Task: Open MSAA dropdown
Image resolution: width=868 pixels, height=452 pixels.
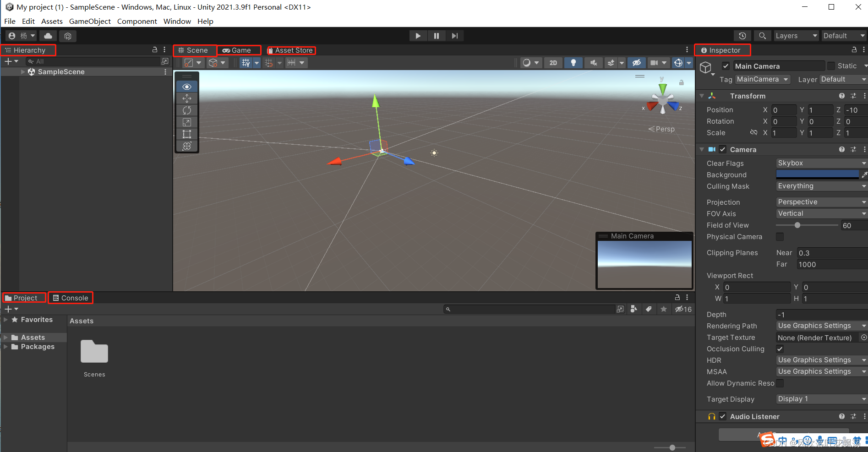Action: (x=822, y=371)
